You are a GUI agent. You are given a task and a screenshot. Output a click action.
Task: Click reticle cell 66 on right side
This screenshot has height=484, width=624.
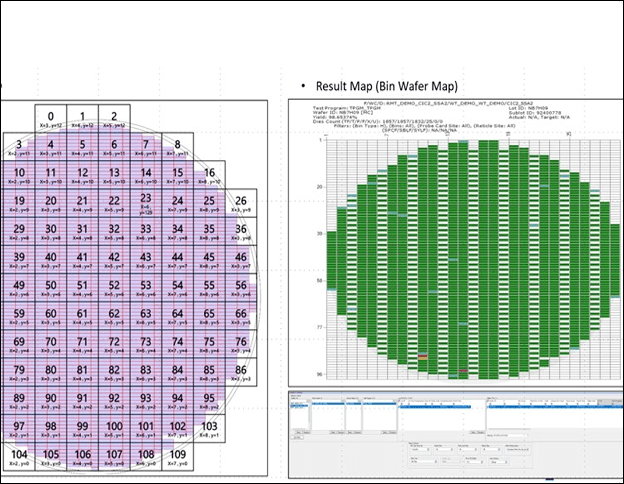(240, 315)
